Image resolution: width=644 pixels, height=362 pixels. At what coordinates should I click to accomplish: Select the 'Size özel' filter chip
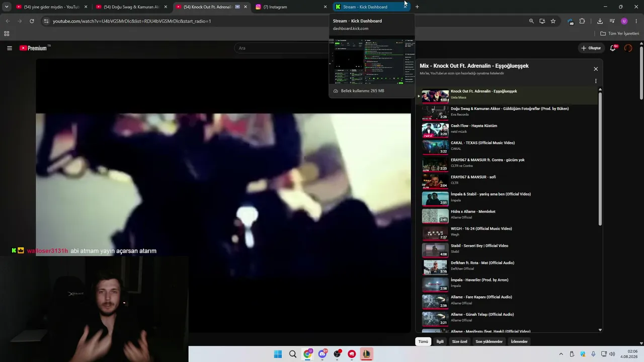[x=460, y=341]
